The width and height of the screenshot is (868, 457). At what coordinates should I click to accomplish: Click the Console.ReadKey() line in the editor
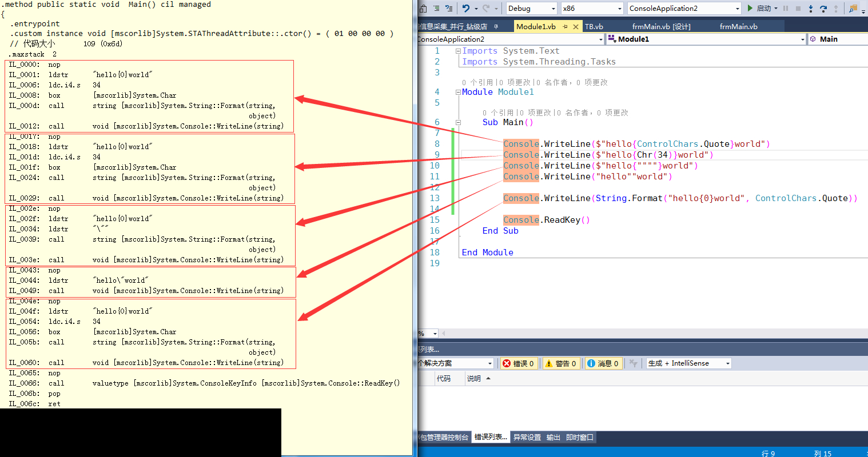pos(546,220)
